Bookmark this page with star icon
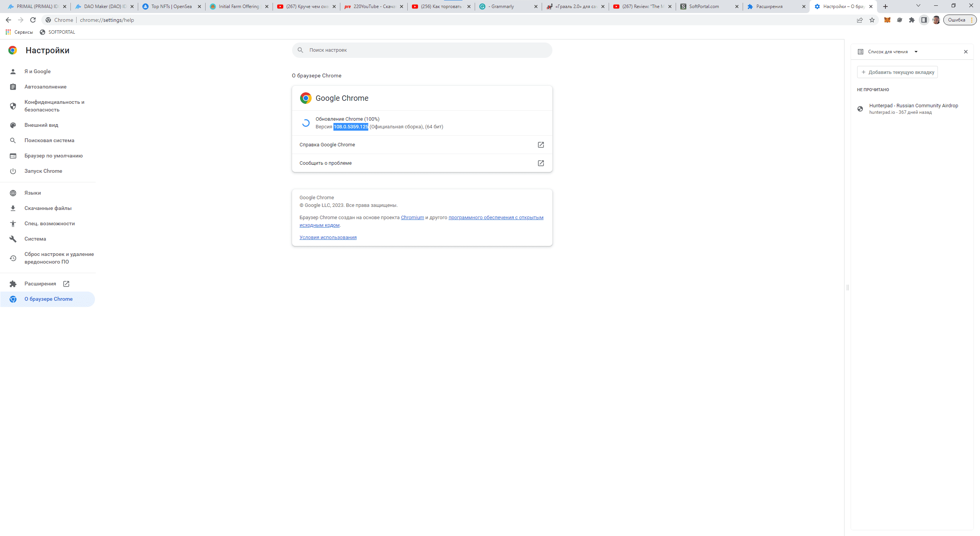Image resolution: width=980 pixels, height=536 pixels. [x=872, y=20]
